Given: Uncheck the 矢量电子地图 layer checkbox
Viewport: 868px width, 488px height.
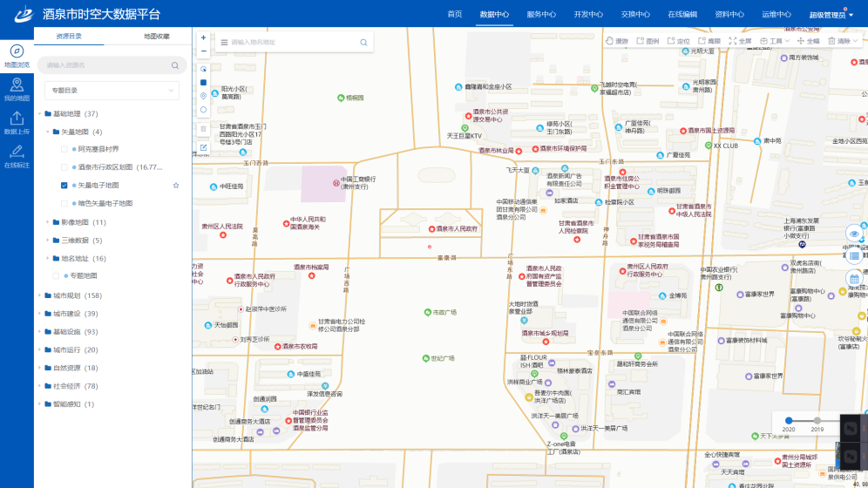Looking at the screenshot, I should 64,186.
